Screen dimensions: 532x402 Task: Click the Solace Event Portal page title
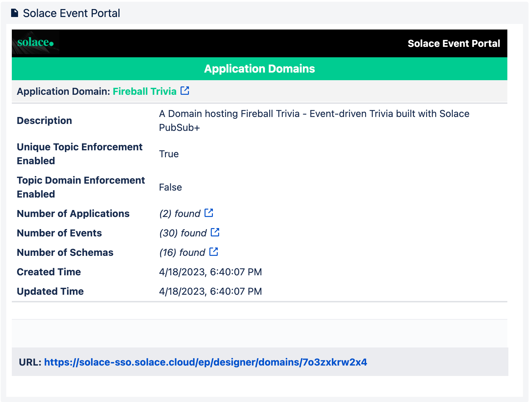(71, 13)
